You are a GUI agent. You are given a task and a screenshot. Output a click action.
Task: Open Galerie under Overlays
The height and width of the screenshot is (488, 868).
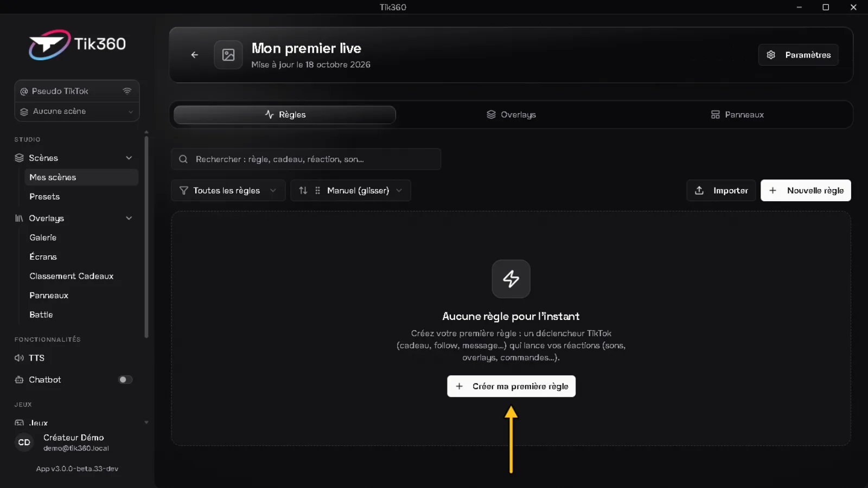click(43, 237)
